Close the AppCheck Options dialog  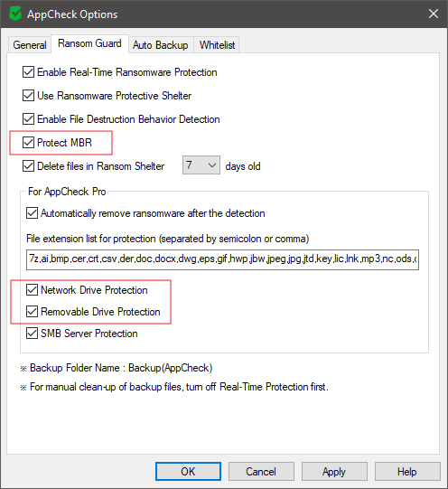[433, 14]
